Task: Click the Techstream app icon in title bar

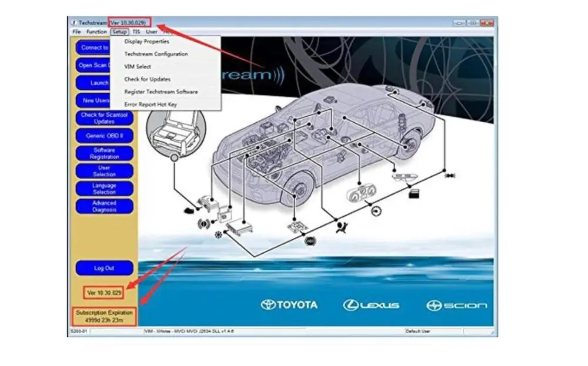Action: coord(74,23)
